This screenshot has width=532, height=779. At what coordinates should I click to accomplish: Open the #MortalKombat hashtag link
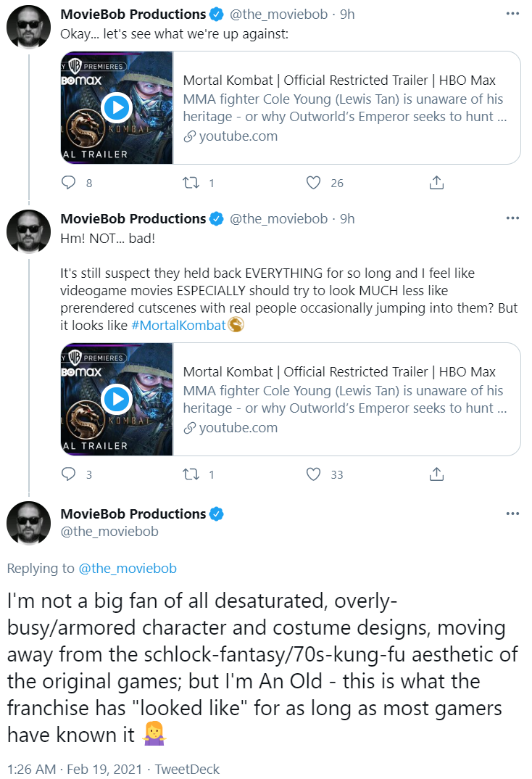(178, 326)
